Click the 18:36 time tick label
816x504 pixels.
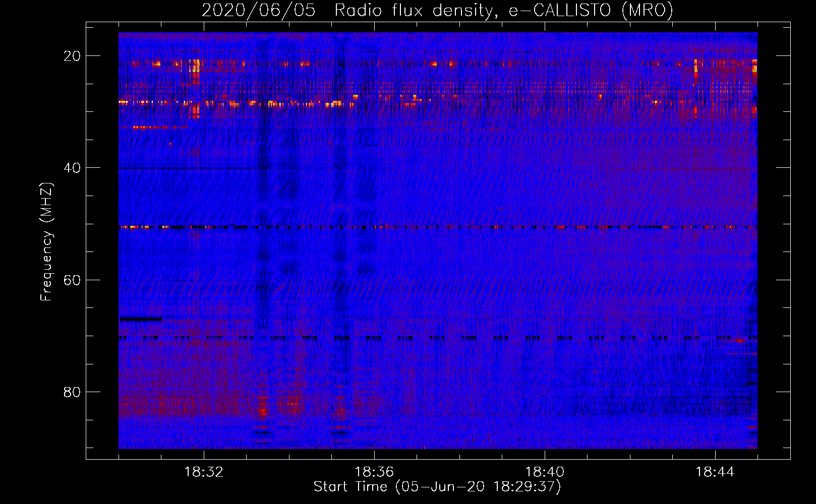374,472
